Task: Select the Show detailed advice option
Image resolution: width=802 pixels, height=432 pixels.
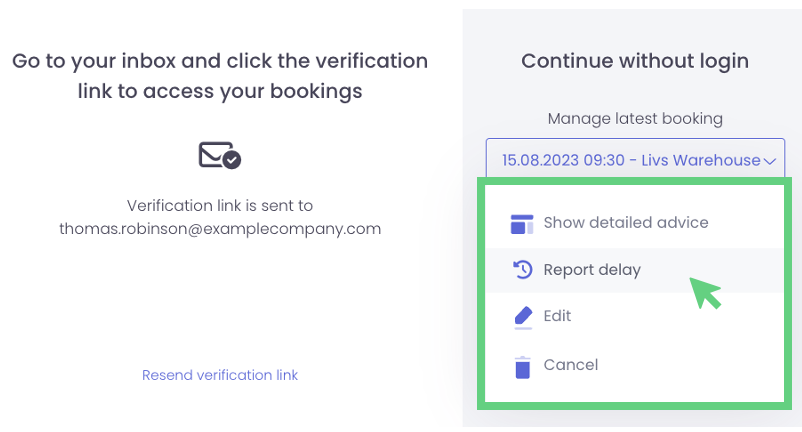Action: (625, 222)
